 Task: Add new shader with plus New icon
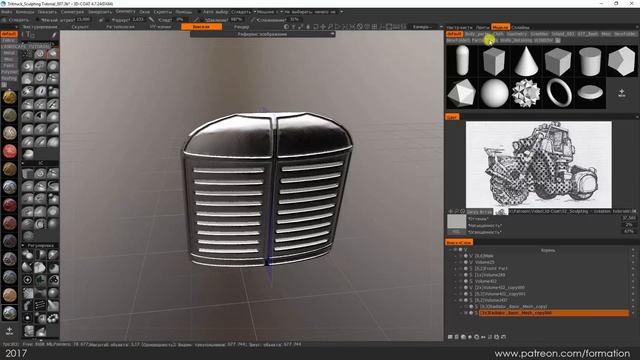(x=9, y=330)
